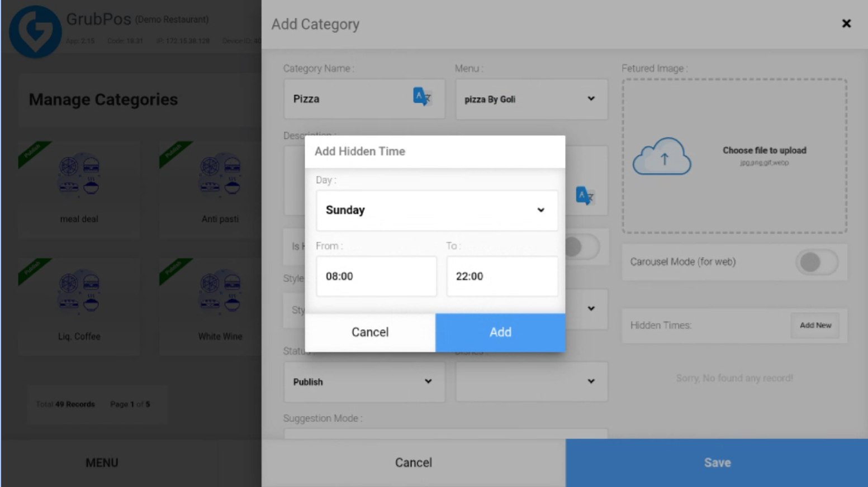Click the cloud upload icon
The image size is (868, 487).
coord(662,156)
